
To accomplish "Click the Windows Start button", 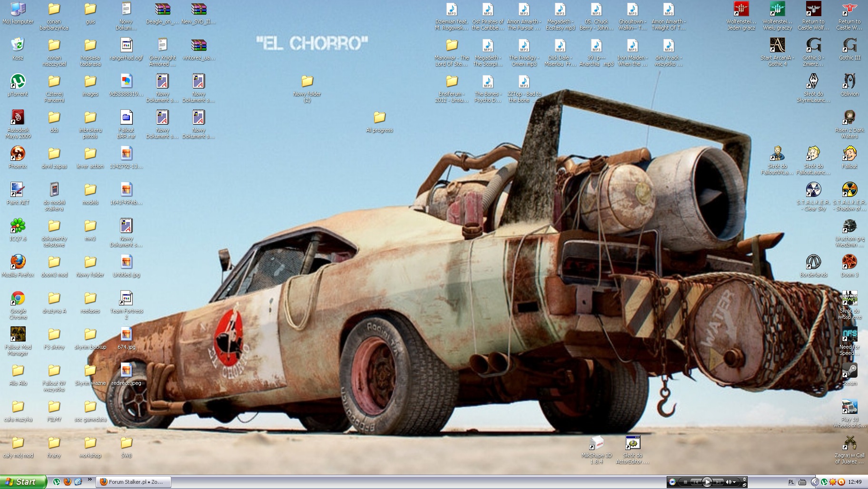I will click(23, 482).
